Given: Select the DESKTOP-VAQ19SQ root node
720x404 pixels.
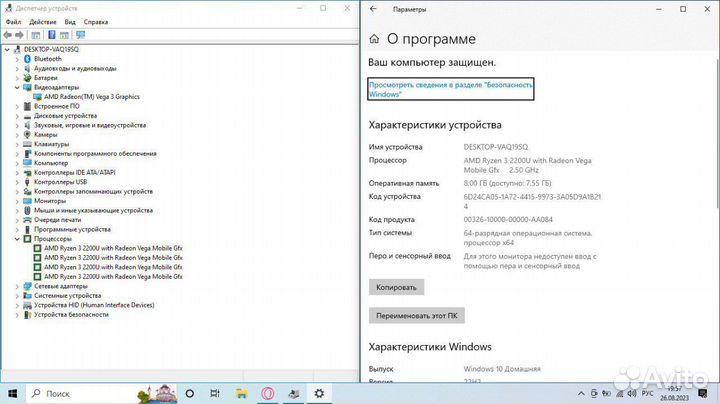Looking at the screenshot, I should pos(51,49).
